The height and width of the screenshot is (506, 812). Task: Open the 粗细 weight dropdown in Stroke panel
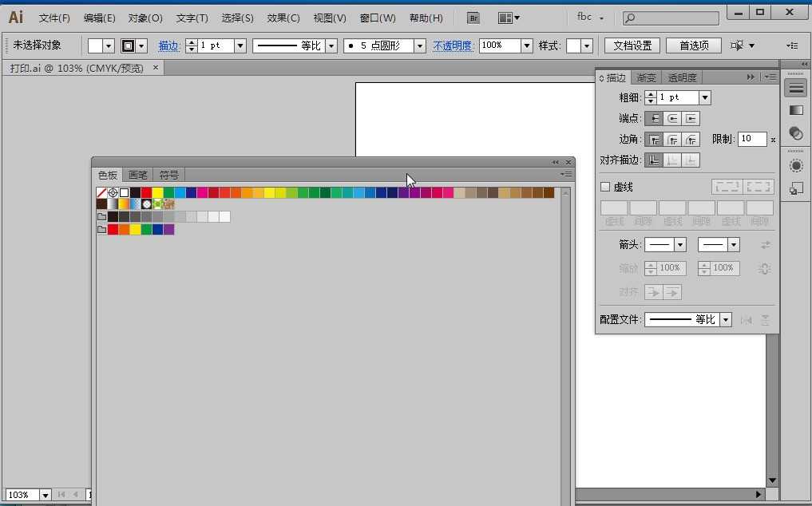coord(704,97)
